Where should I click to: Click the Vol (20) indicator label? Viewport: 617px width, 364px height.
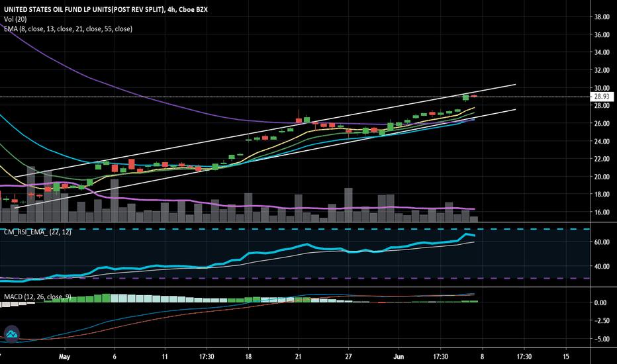coord(15,19)
